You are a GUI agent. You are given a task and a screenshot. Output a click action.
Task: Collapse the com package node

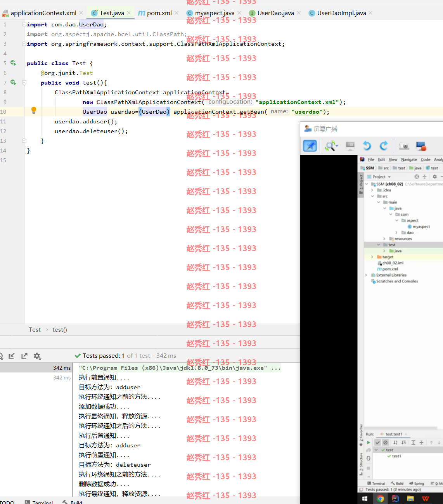coord(391,214)
